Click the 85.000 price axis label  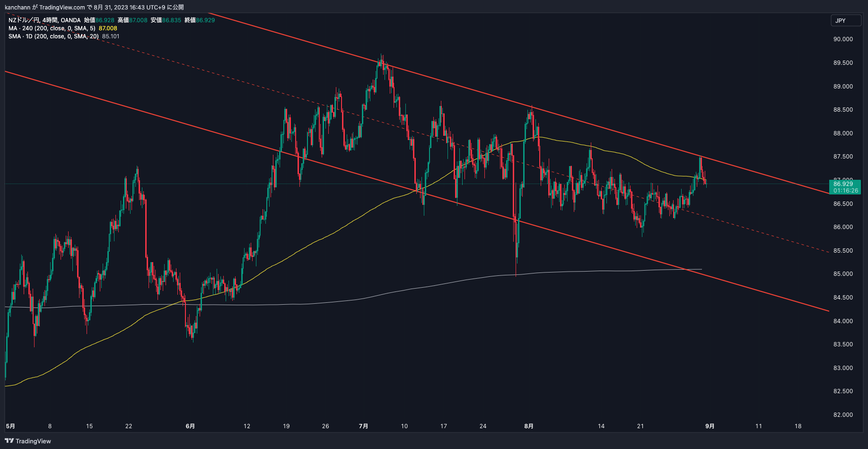click(x=843, y=274)
